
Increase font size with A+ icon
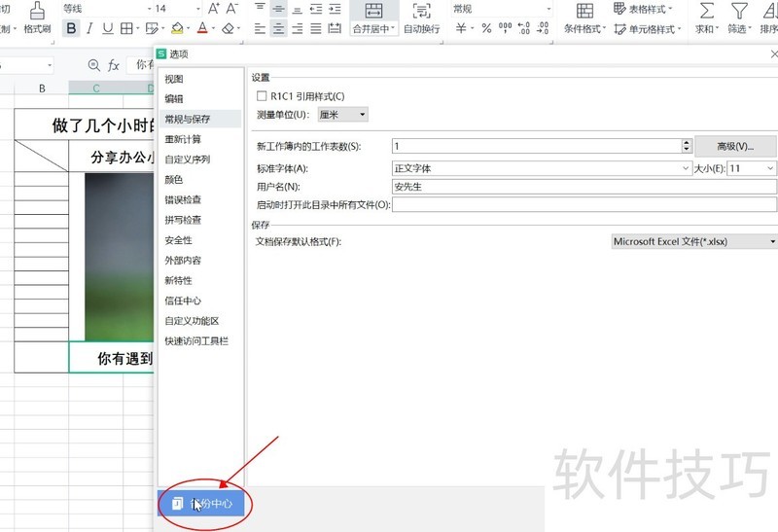coord(214,9)
